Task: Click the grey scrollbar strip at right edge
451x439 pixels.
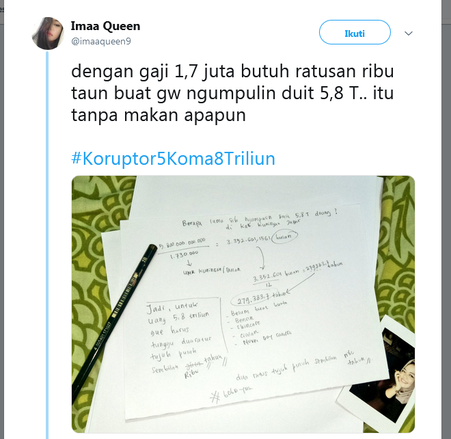Action: coord(446,219)
